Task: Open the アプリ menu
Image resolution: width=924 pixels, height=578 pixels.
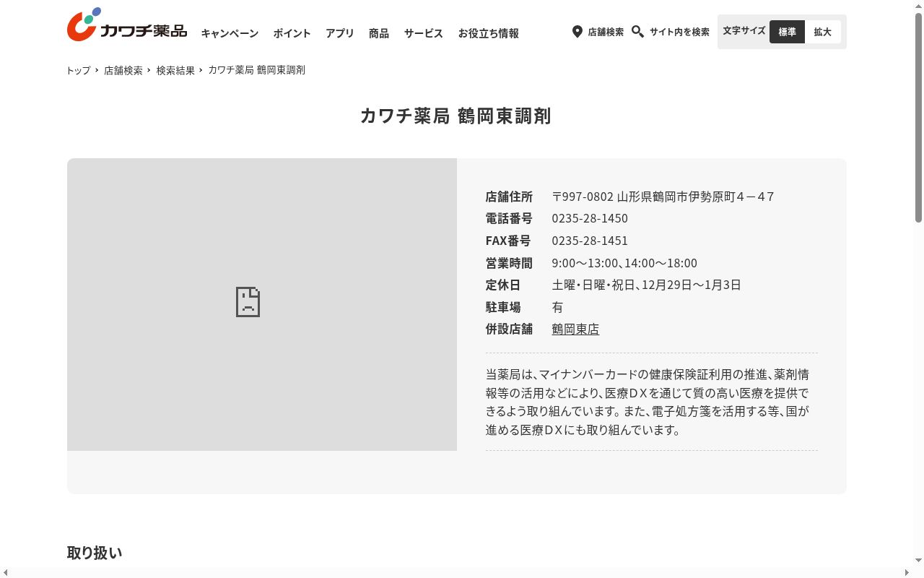Action: [340, 33]
